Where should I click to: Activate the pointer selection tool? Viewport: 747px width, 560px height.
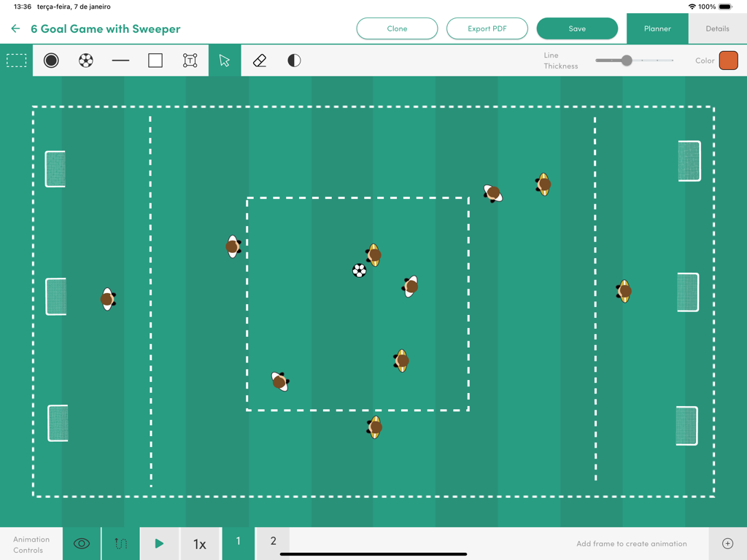(x=225, y=61)
